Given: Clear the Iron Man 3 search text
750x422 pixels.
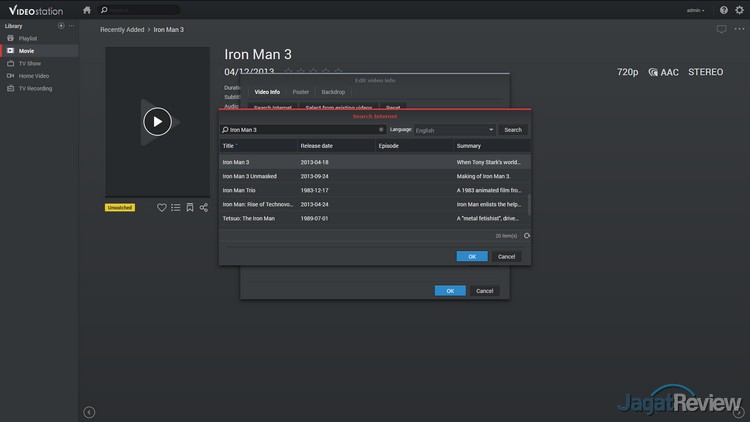Looking at the screenshot, I should [381, 130].
